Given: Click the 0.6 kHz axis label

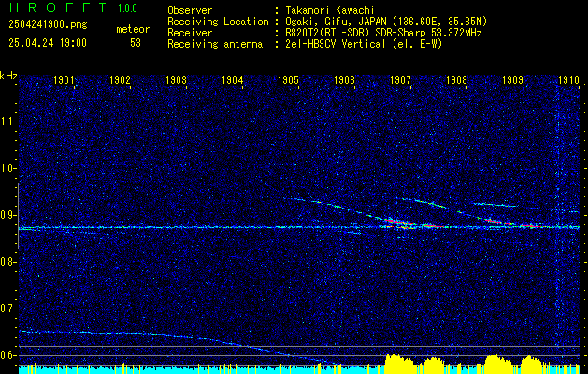Looking at the screenshot, I should tap(7, 355).
